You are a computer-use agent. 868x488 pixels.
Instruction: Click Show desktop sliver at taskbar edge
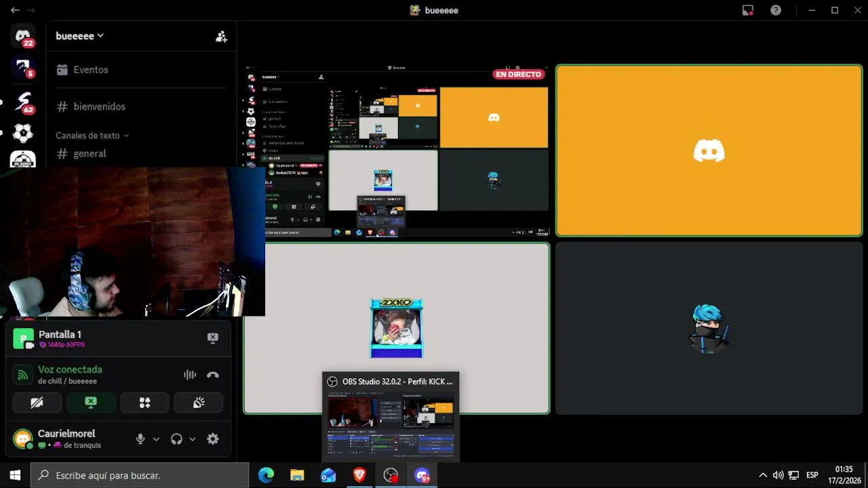click(x=866, y=475)
